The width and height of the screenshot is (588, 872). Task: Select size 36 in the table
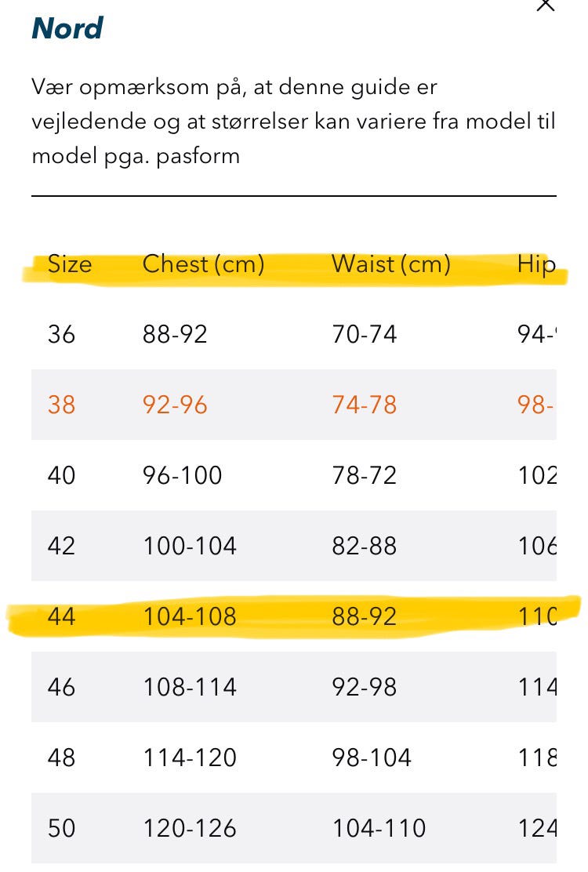click(61, 335)
